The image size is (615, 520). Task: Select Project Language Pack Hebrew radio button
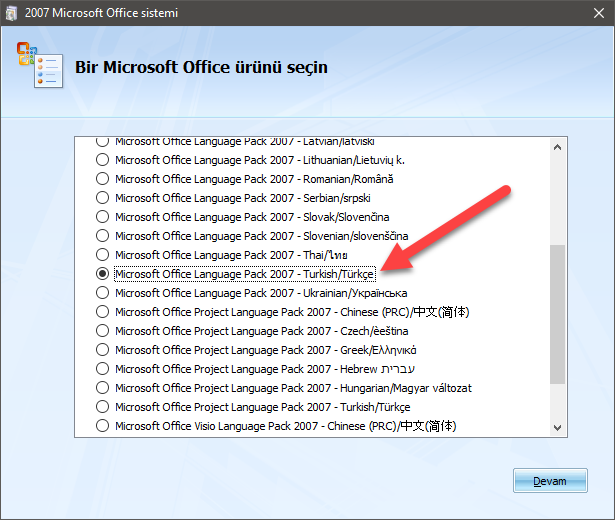102,369
